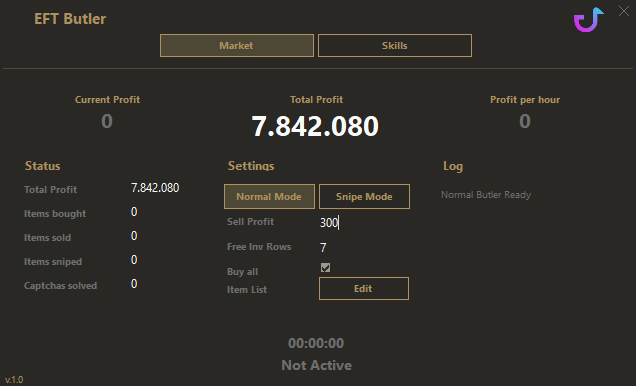Image resolution: width=636 pixels, height=386 pixels.
Task: Click the Items sniped count
Action: click(134, 259)
